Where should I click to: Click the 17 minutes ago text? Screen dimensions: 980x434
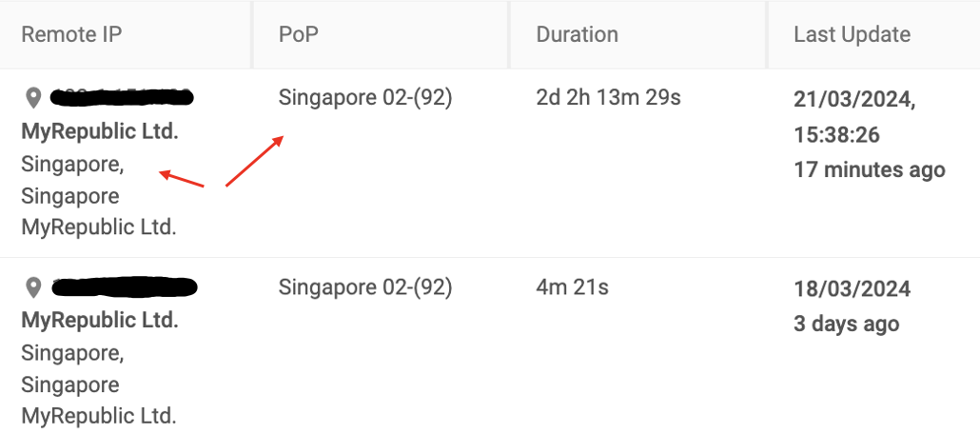[870, 169]
